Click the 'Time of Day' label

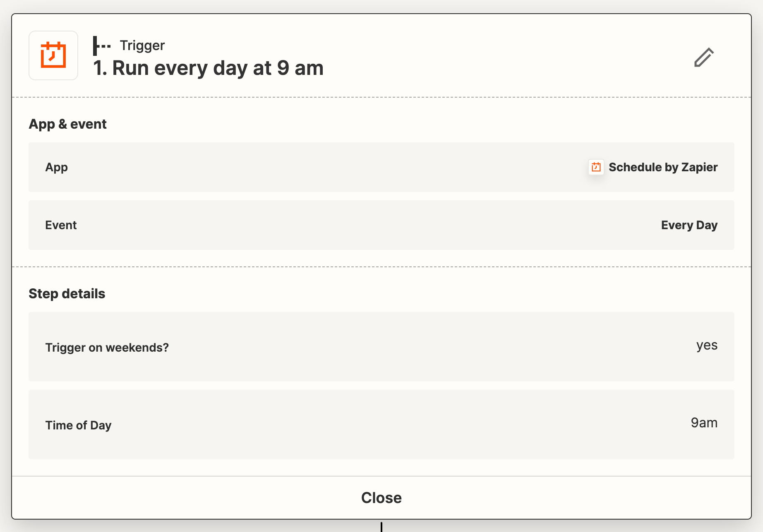78,425
